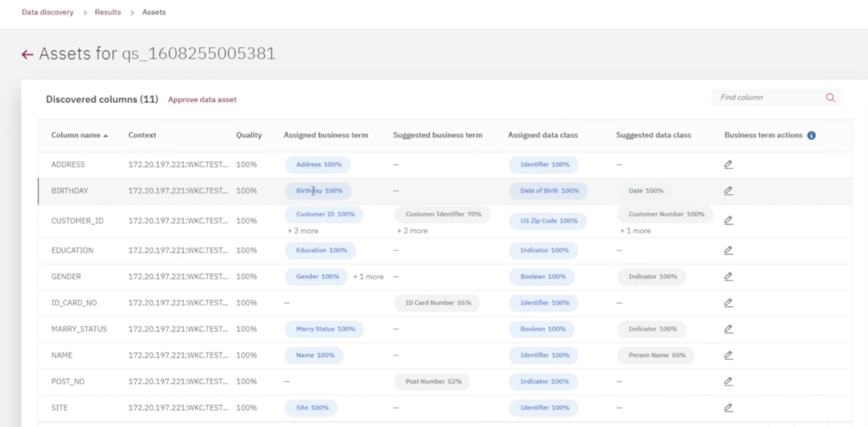Select the POST_NO column name cell

[x=68, y=381]
